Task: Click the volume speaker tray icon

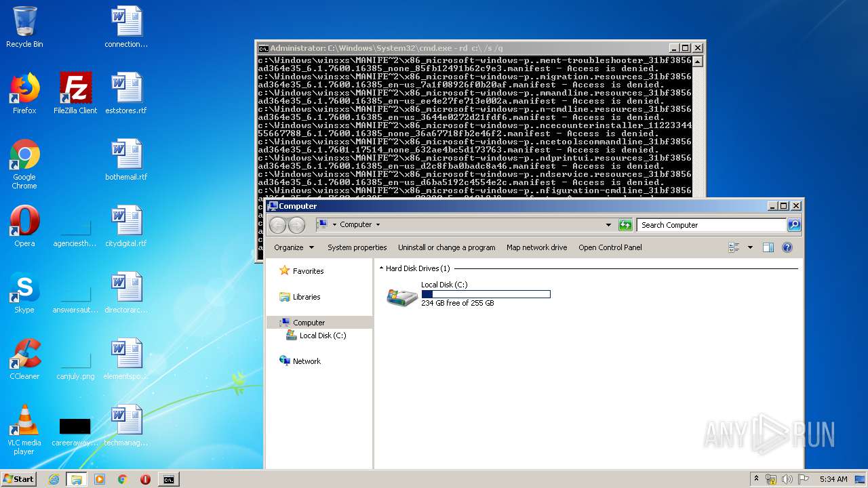Action: [787, 479]
